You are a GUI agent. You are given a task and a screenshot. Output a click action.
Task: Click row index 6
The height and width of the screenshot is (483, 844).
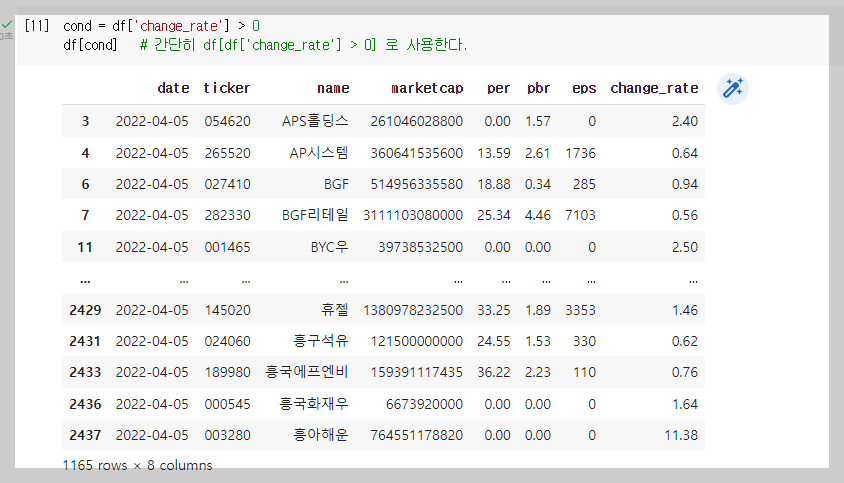click(85, 184)
